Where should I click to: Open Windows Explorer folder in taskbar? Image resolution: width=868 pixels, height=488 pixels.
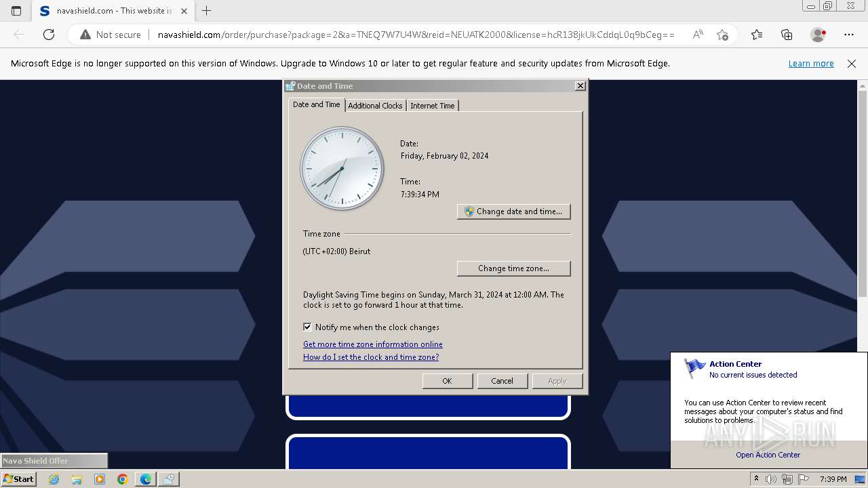pyautogui.click(x=77, y=479)
